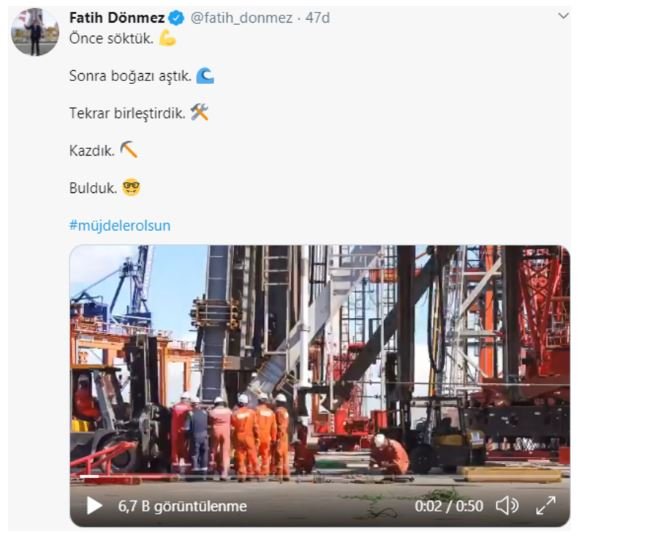
Task: Click the pickaxe emoji beside 'Kazdık'
Action: [x=129, y=149]
